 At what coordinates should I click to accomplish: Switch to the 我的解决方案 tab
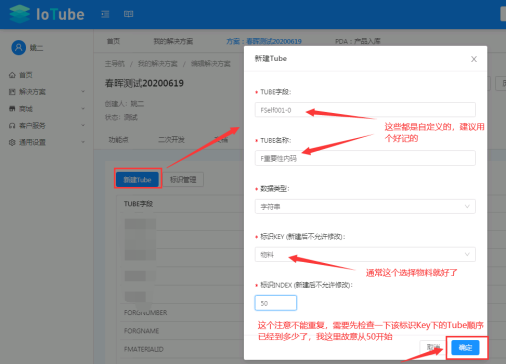coord(173,41)
